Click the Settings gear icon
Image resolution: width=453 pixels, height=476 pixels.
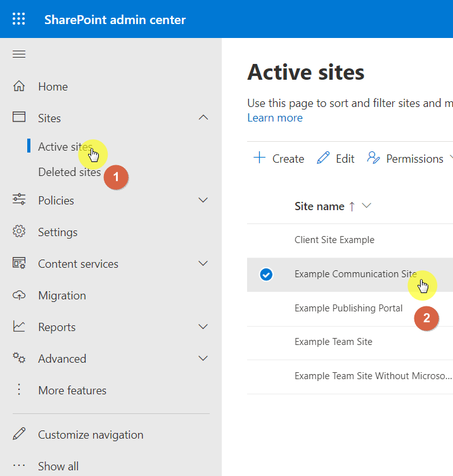pos(19,232)
